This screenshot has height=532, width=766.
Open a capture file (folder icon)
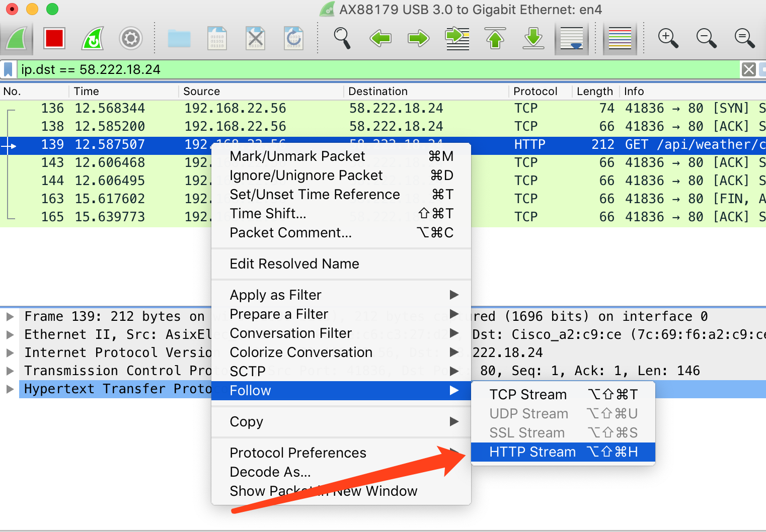tap(179, 38)
